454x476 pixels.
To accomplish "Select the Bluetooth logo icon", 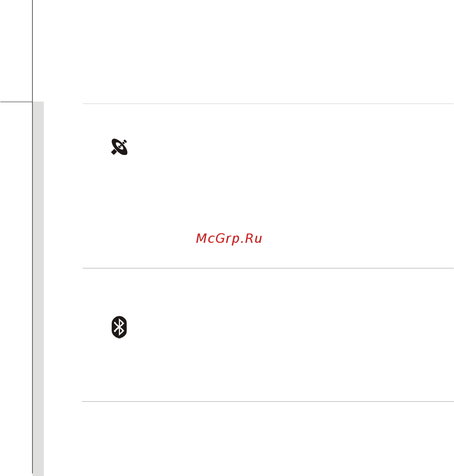I will click(x=119, y=327).
